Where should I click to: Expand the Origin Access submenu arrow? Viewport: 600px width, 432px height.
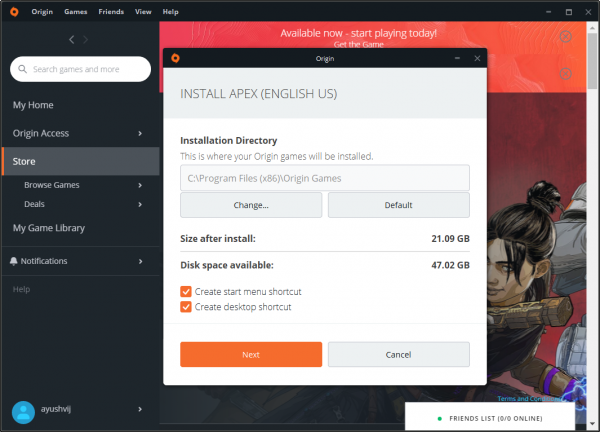pos(140,134)
